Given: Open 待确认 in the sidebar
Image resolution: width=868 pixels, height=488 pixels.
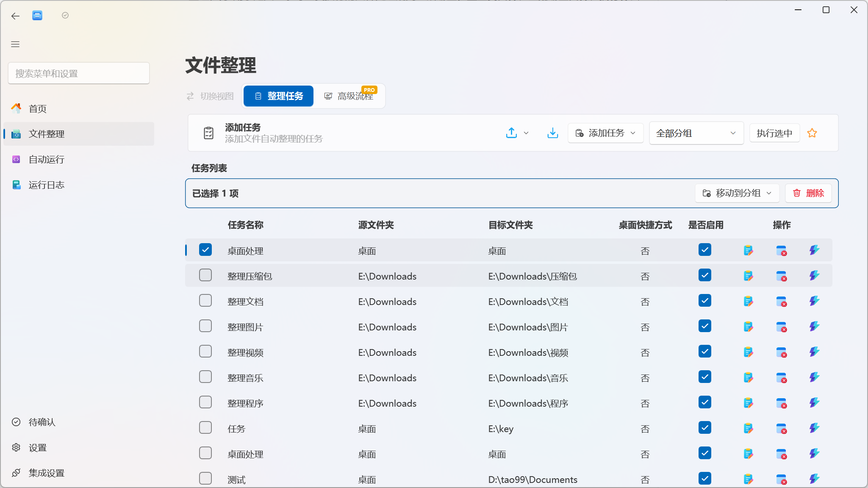Looking at the screenshot, I should [x=79, y=422].
